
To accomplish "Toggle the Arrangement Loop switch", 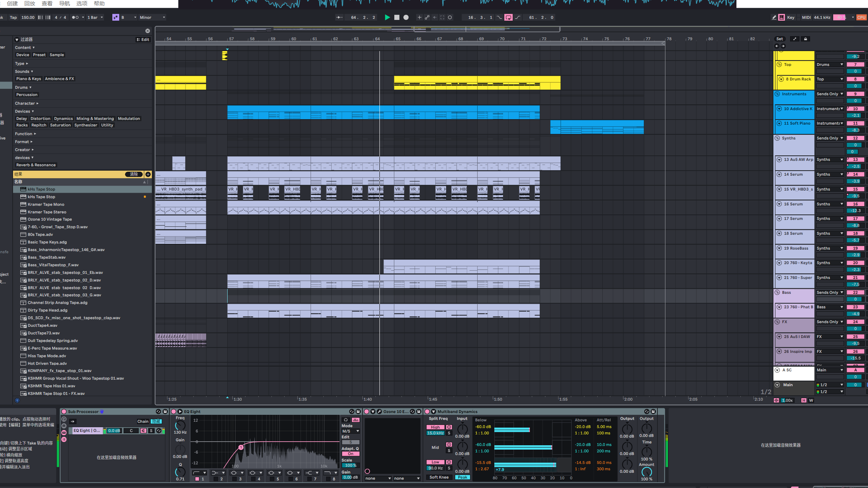I will 508,17.
